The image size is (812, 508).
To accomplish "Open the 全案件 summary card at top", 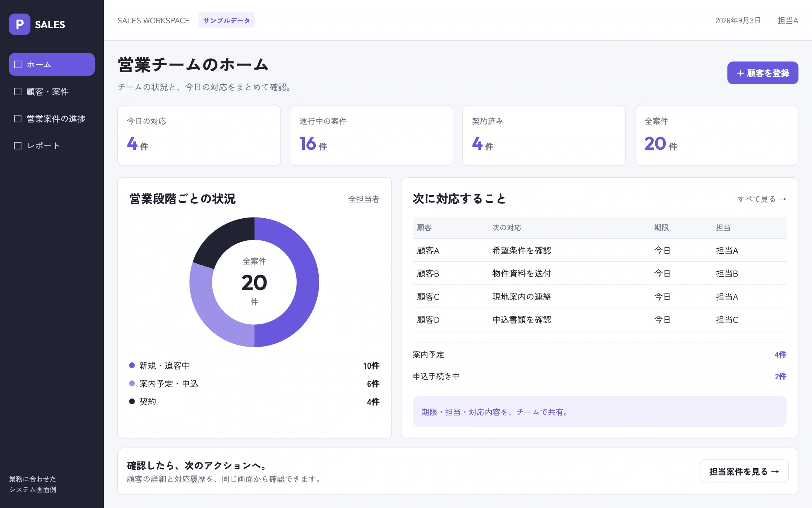I will pyautogui.click(x=717, y=135).
